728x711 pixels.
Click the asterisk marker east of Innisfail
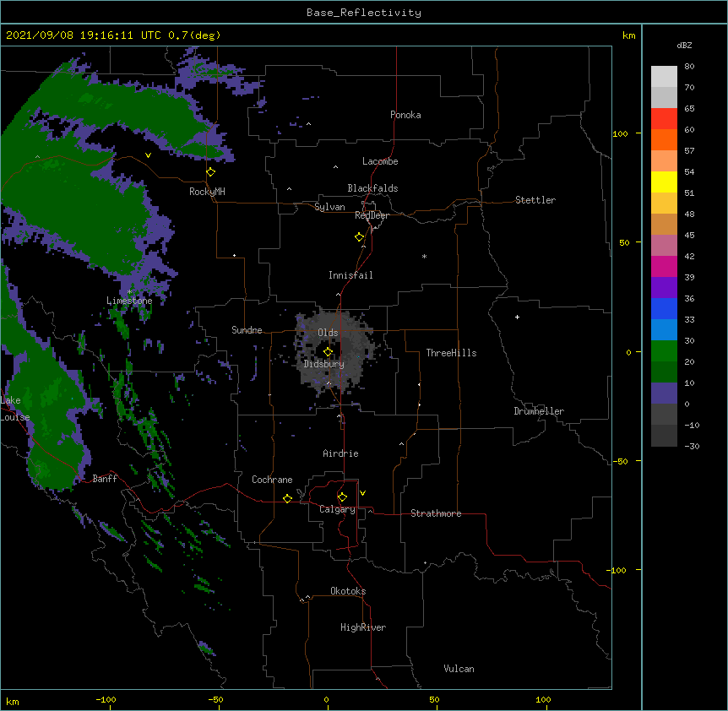(424, 257)
